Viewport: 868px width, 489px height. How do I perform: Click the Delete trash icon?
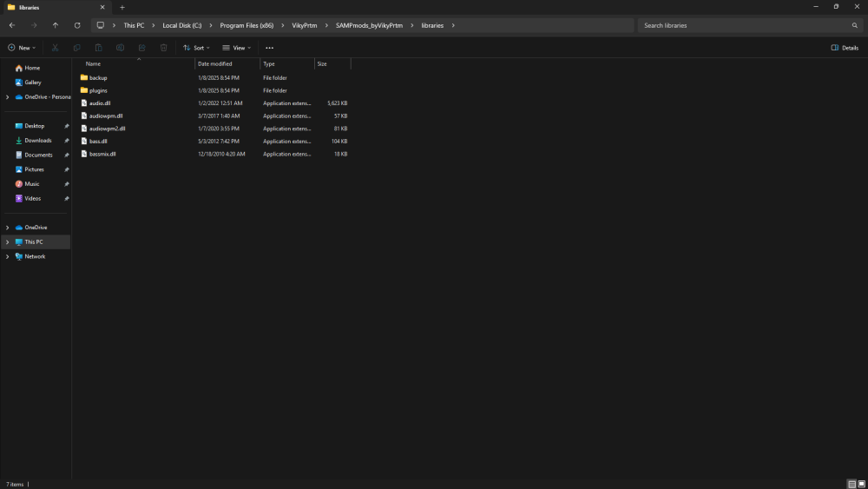pos(164,48)
